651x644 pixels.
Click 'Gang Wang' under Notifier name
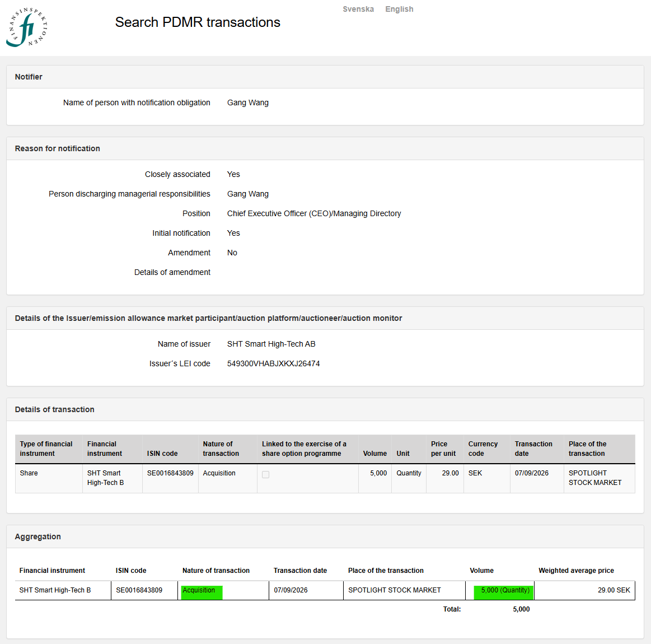(248, 102)
